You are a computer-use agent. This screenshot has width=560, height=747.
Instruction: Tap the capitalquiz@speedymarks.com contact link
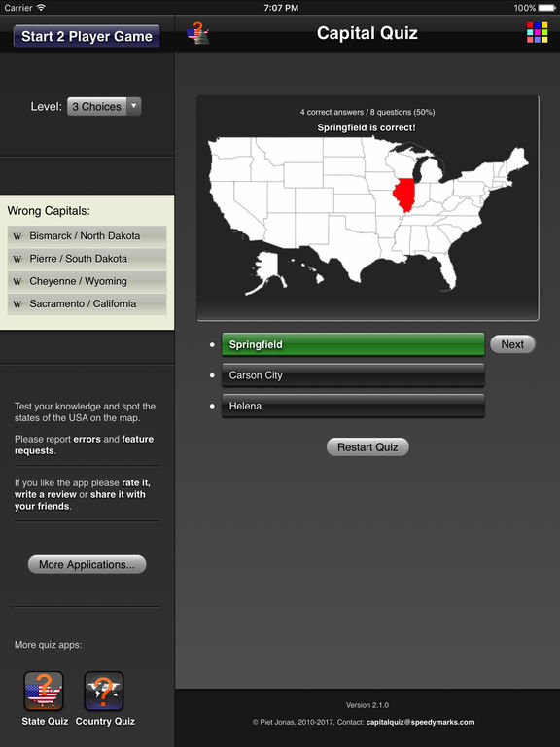420,722
